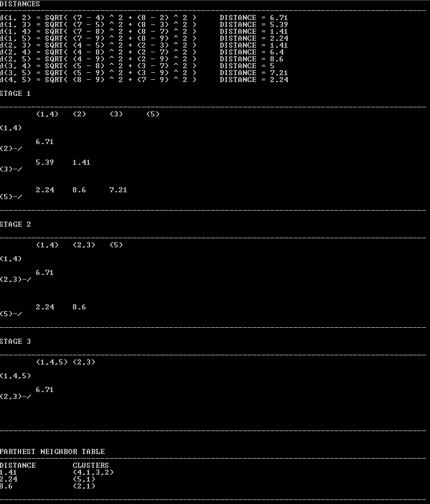Click 2.24 value in Stage 1 table
This screenshot has height=504, width=430.
tap(45, 190)
